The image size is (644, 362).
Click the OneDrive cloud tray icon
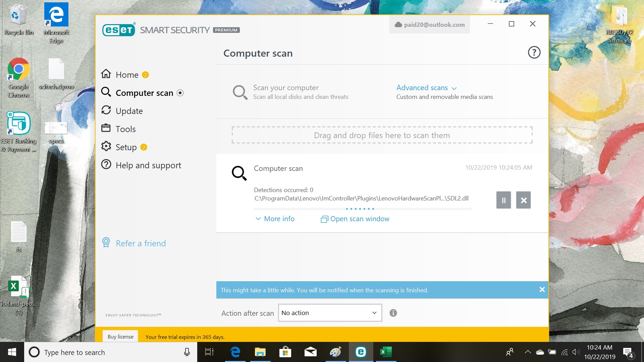[x=540, y=352]
